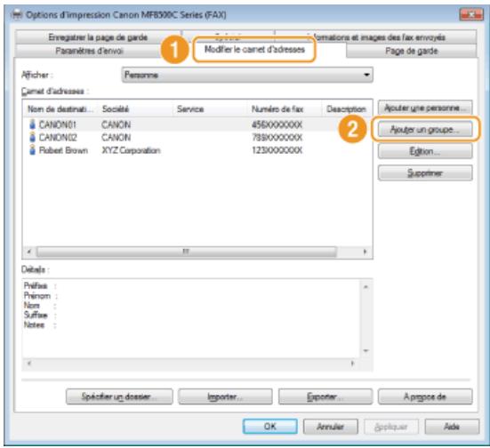Click fax number starting with 123
Viewport: 490px width, 448px height.
pos(277,150)
